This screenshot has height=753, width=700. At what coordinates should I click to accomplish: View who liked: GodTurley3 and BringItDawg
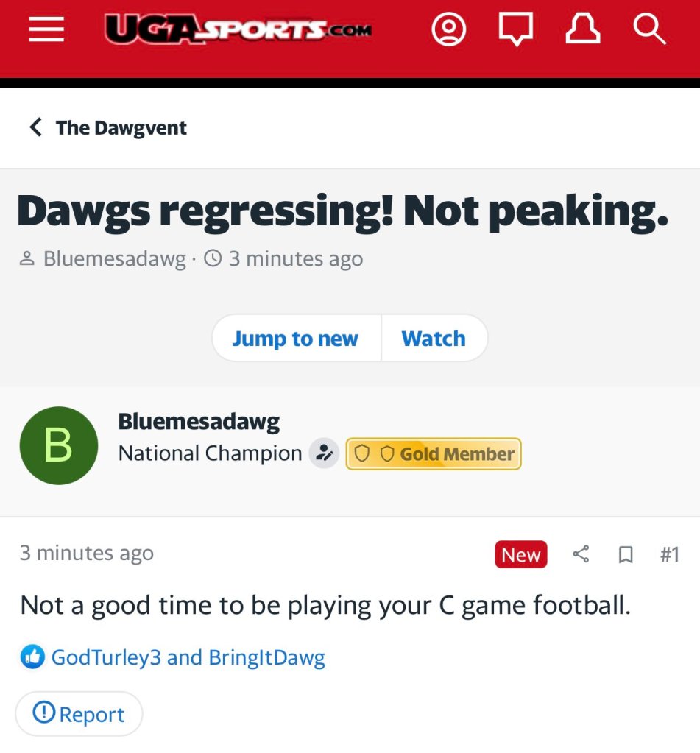pos(188,657)
